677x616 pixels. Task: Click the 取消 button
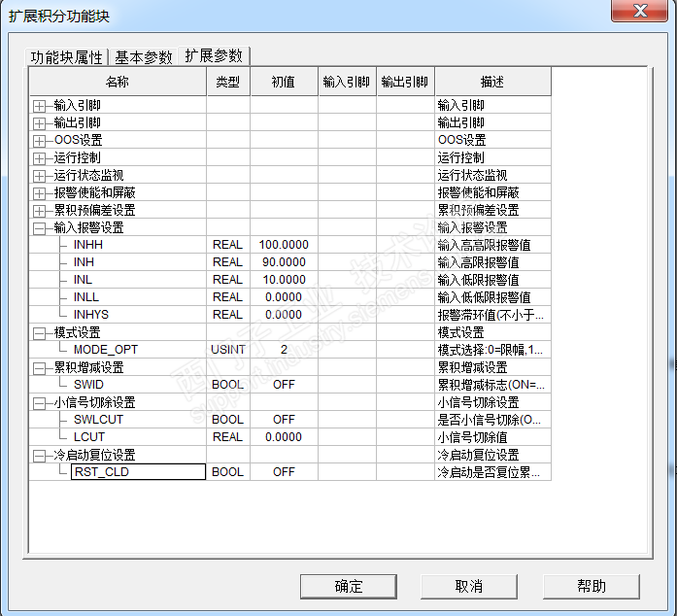(x=469, y=586)
